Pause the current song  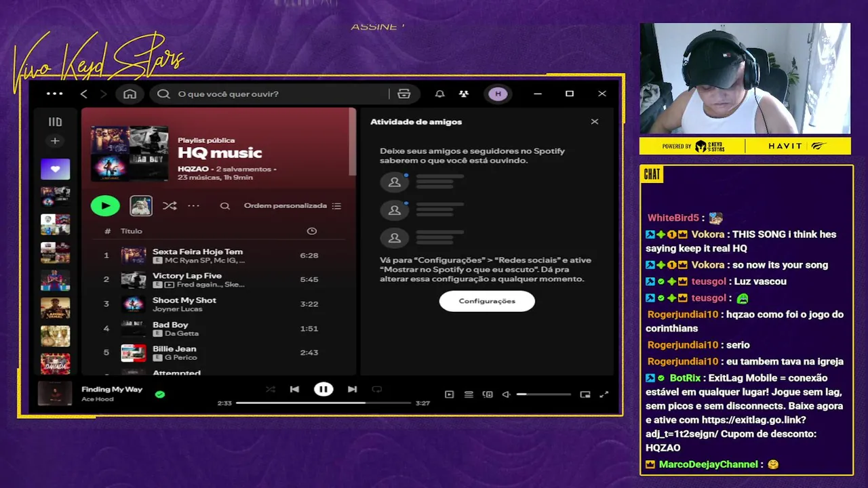click(x=323, y=389)
